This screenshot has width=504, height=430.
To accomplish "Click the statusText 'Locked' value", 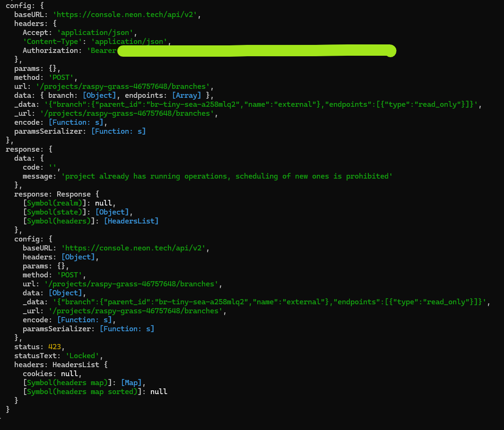I will click(82, 356).
